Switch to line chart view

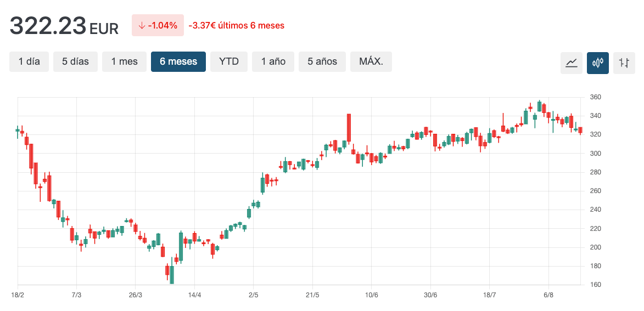[572, 63]
